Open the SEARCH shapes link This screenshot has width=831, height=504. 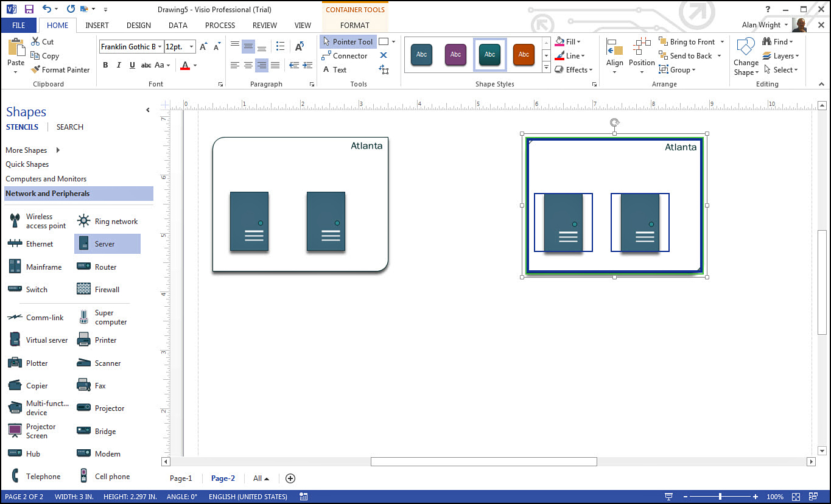[x=70, y=127]
